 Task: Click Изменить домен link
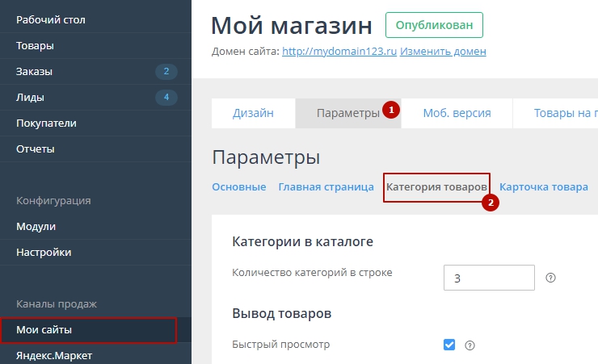[443, 52]
